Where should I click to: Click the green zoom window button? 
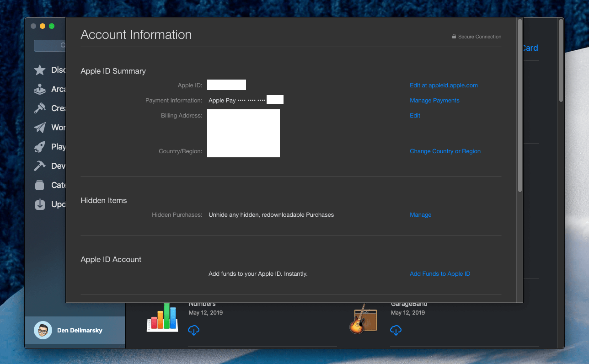(52, 26)
